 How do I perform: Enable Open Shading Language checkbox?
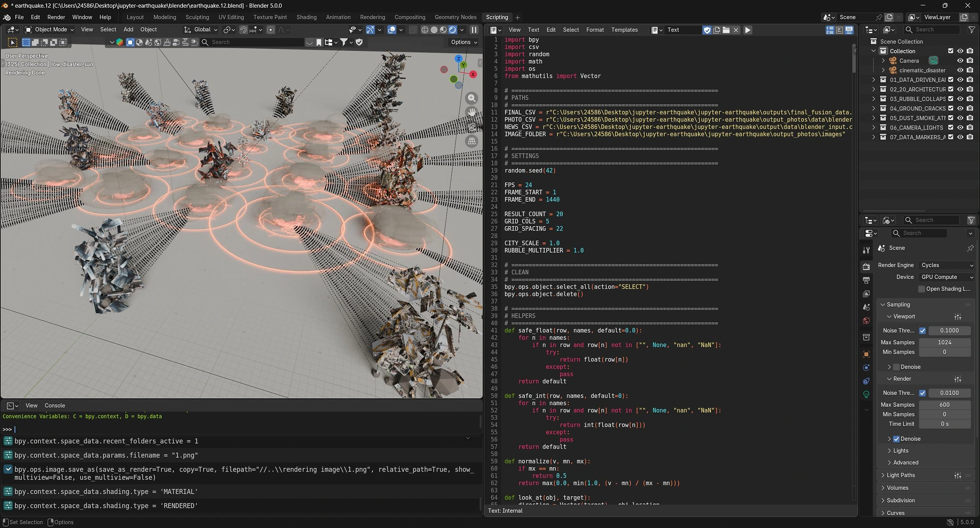922,289
